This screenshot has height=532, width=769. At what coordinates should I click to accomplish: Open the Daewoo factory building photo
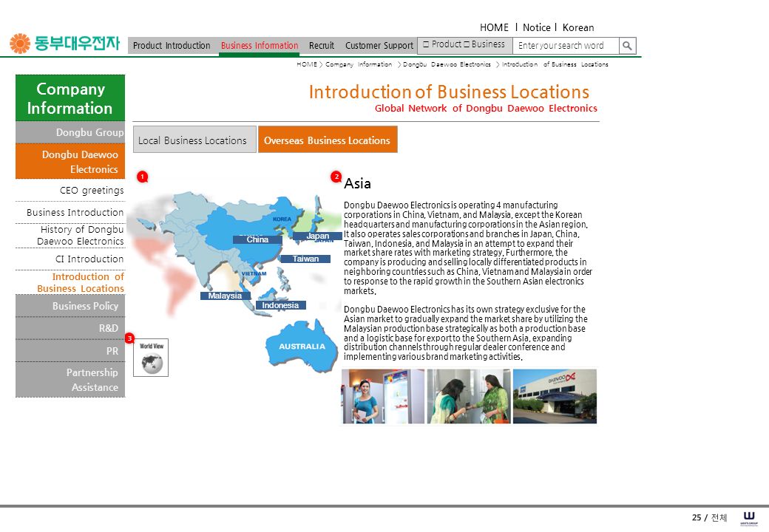[x=555, y=396]
